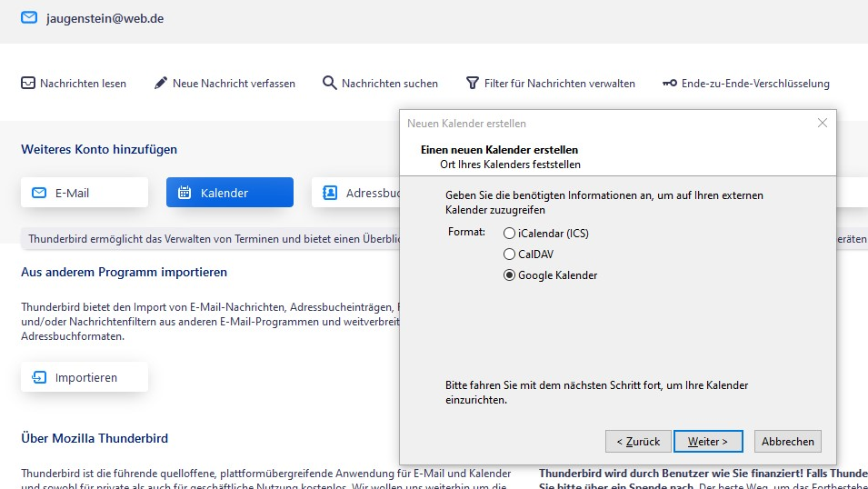868x489 pixels.
Task: Click the mail envelope icon beside jaugenstein@web.de
Action: [x=29, y=17]
